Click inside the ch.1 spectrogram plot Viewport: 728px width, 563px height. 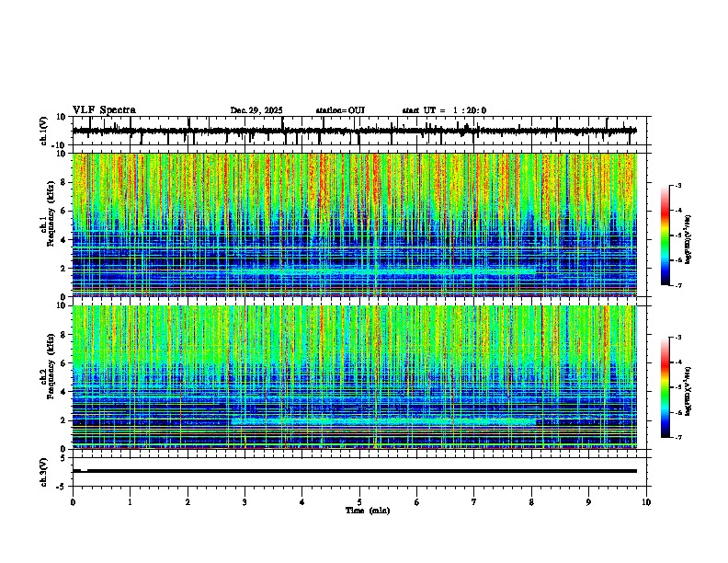[355, 224]
